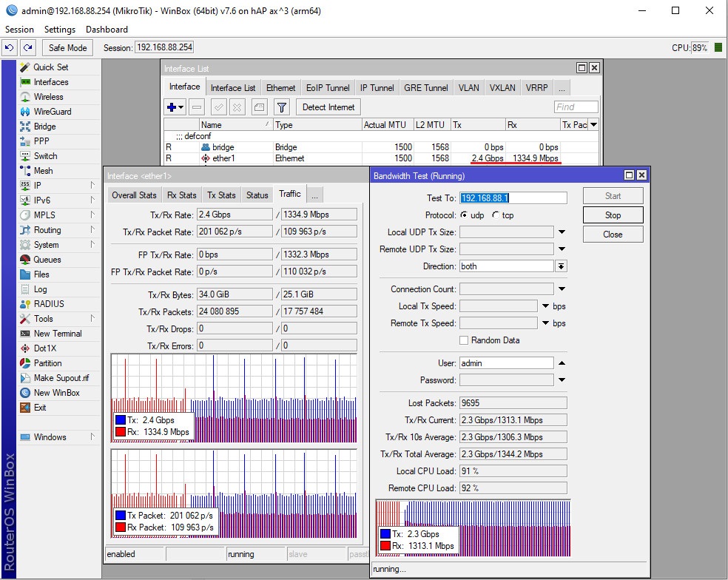Open the Switch sidebar entry
The image size is (728, 580).
46,156
